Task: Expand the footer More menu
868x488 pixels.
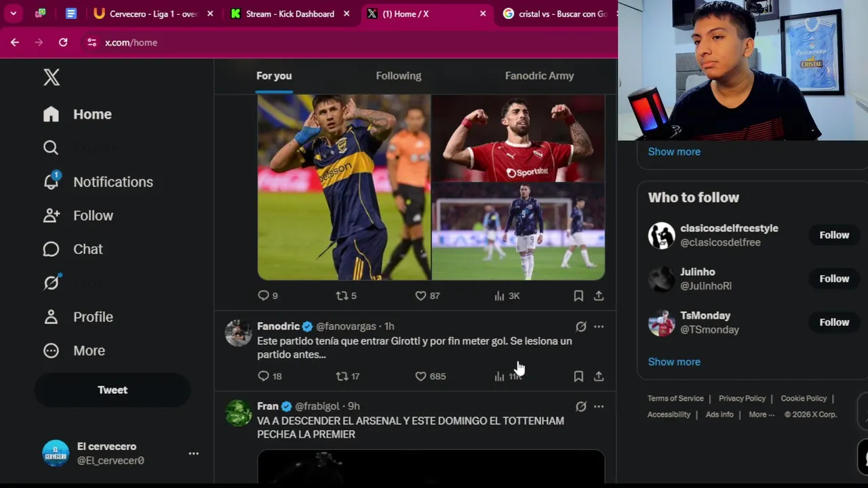Action: 762,415
